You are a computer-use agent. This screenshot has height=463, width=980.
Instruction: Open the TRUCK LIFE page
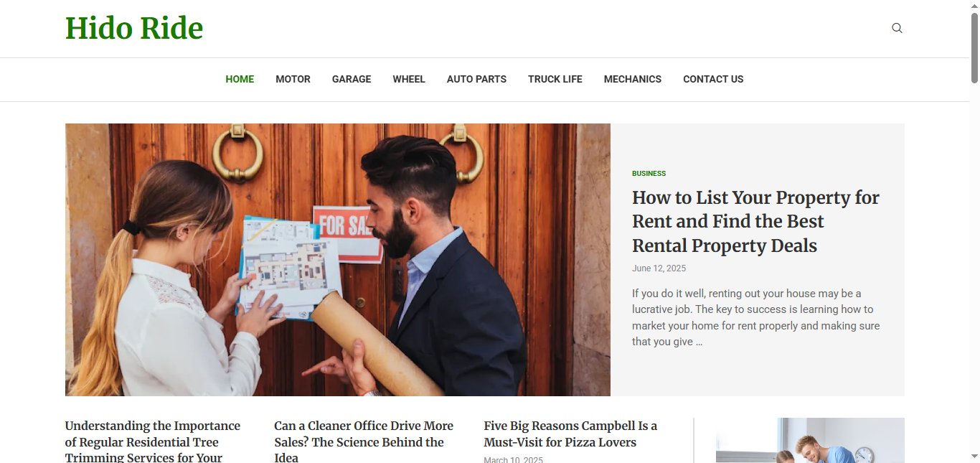click(555, 79)
